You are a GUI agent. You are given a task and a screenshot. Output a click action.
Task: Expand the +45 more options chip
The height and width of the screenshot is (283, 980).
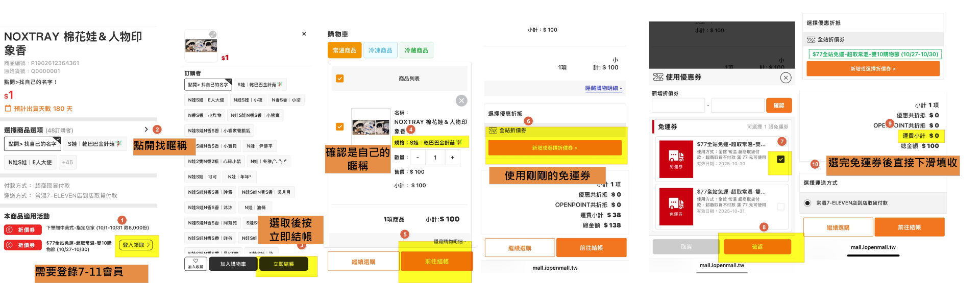[67, 162]
